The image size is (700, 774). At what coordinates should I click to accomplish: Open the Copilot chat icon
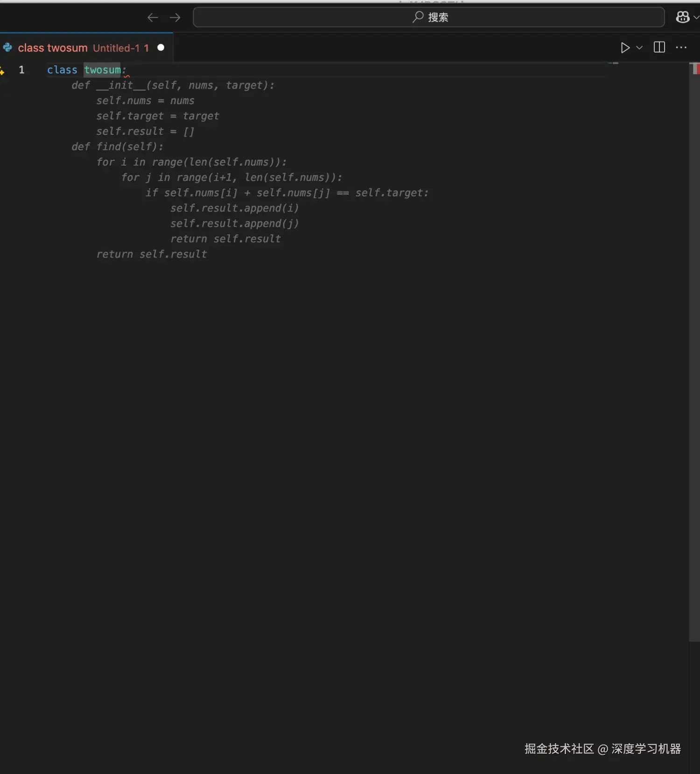point(682,17)
